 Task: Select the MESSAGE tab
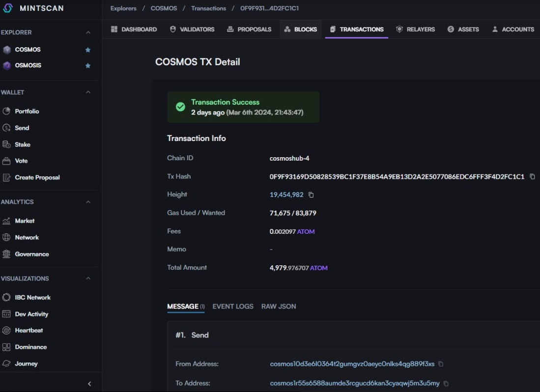186,307
